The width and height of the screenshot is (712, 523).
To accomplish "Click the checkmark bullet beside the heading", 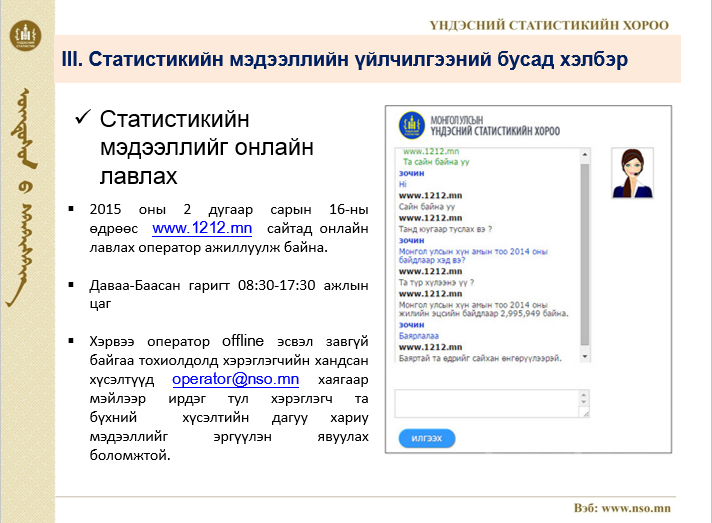I will click(x=84, y=120).
